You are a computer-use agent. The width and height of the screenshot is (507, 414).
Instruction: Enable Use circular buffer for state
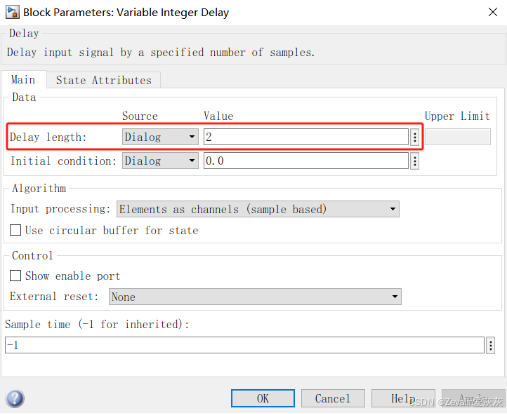pyautogui.click(x=15, y=230)
